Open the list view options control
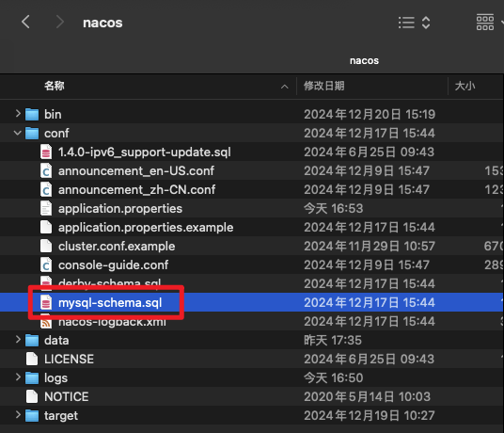Screen dimensions: 504x433 point(415,23)
